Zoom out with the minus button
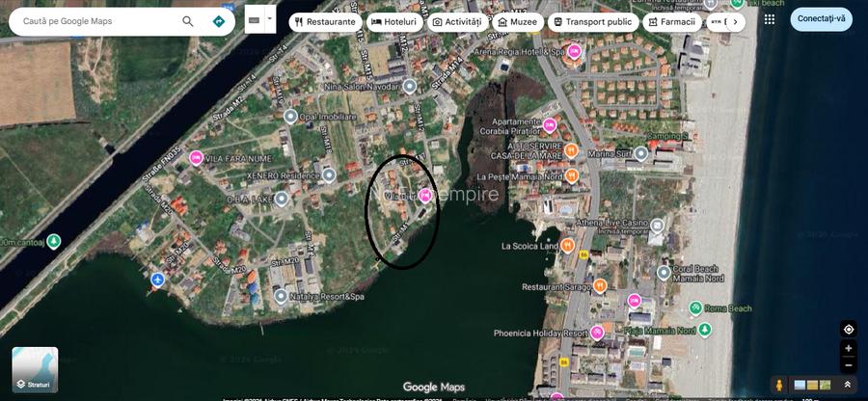This screenshot has width=868, height=401. click(848, 365)
